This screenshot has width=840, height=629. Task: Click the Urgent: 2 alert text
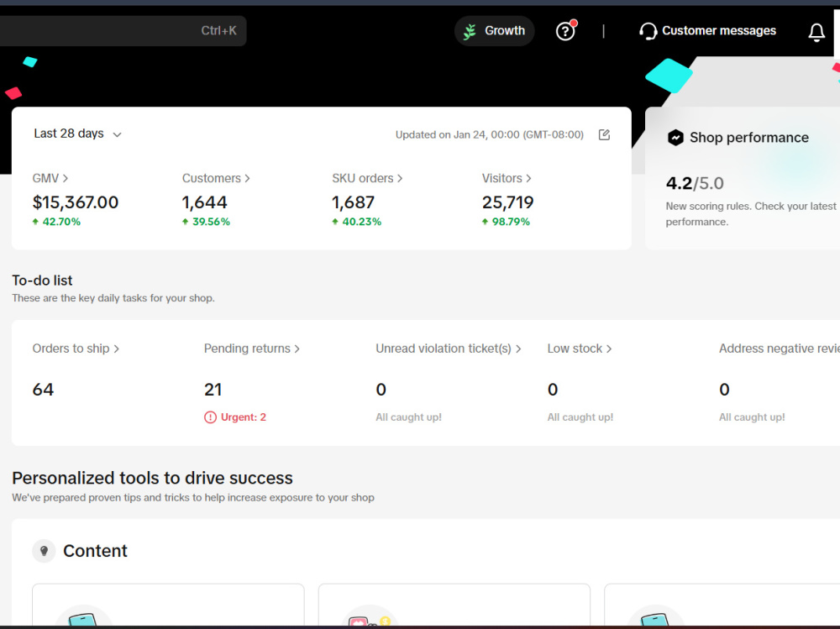click(x=244, y=417)
